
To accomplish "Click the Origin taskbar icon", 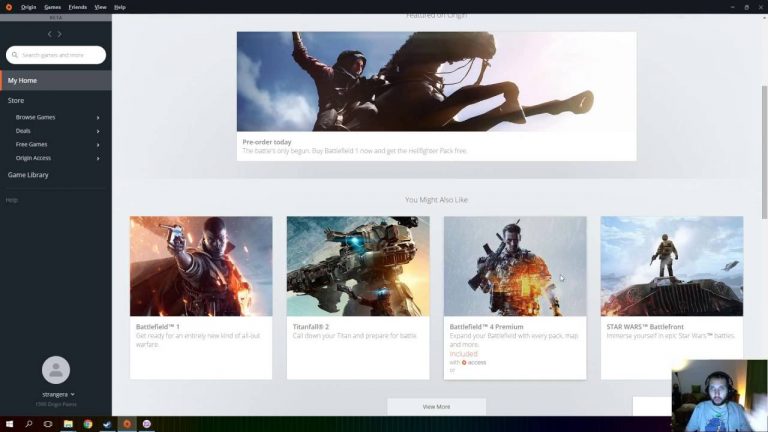I will tap(127, 424).
